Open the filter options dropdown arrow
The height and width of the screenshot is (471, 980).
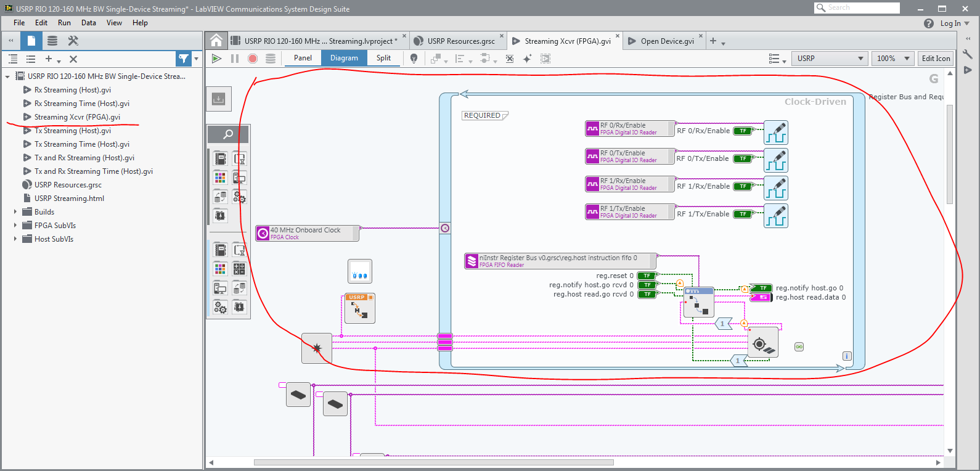click(x=197, y=59)
